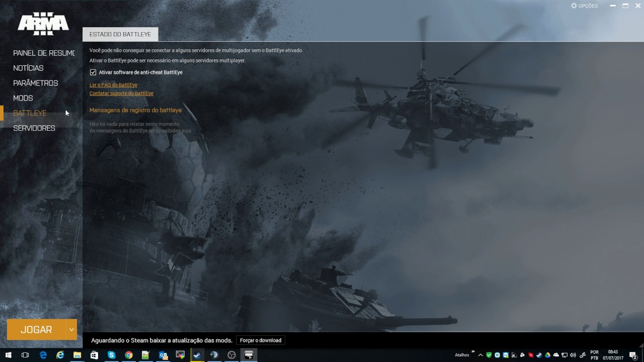Toggle Ativar software de anti-cheat BattlEye checkbox
Image resolution: width=644 pixels, height=362 pixels.
pyautogui.click(x=93, y=72)
